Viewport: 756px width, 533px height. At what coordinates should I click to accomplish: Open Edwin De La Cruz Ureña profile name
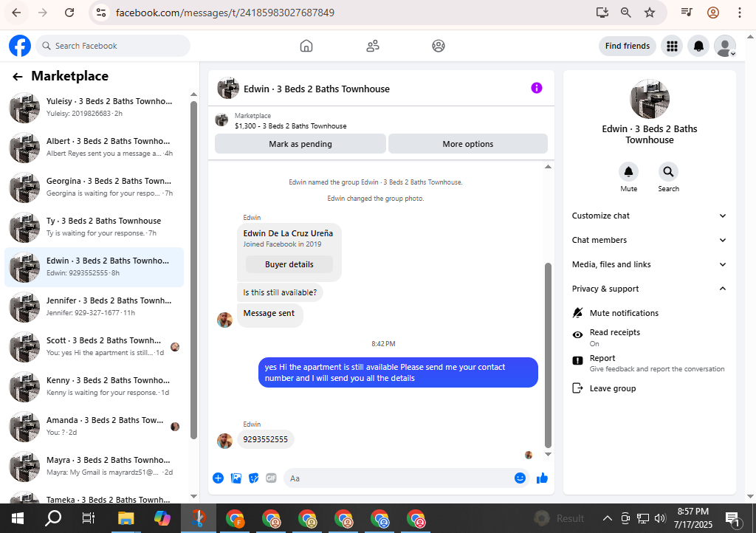(x=288, y=233)
